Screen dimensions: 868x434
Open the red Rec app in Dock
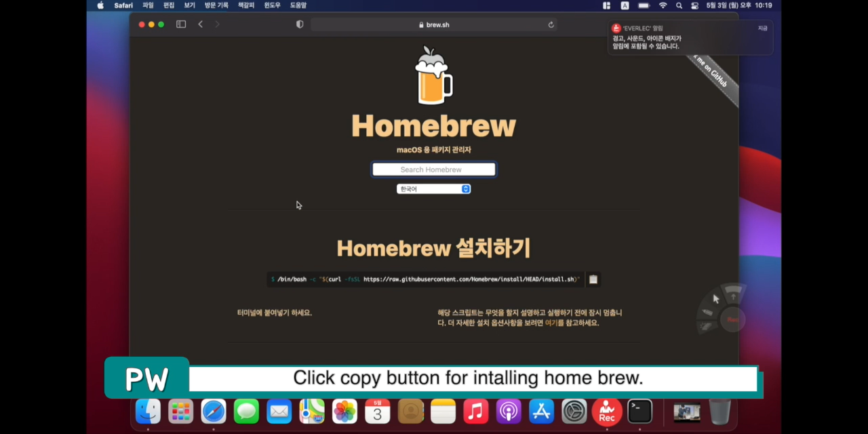607,411
